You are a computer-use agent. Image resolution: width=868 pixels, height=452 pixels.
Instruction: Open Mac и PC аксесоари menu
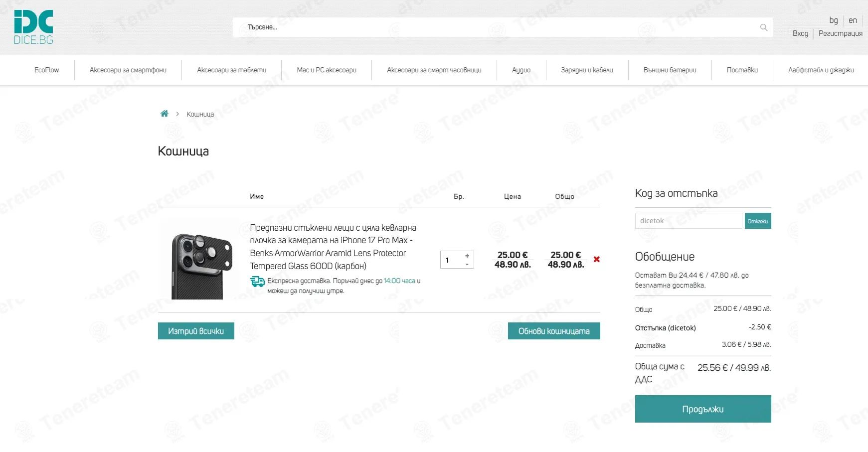(327, 70)
